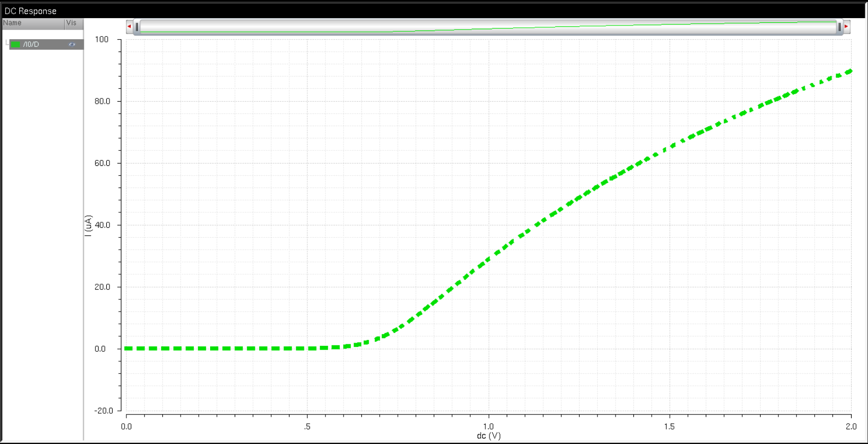Click the -20.0 y-axis tick label
Image resolution: width=868 pixels, height=444 pixels.
pyautogui.click(x=104, y=411)
